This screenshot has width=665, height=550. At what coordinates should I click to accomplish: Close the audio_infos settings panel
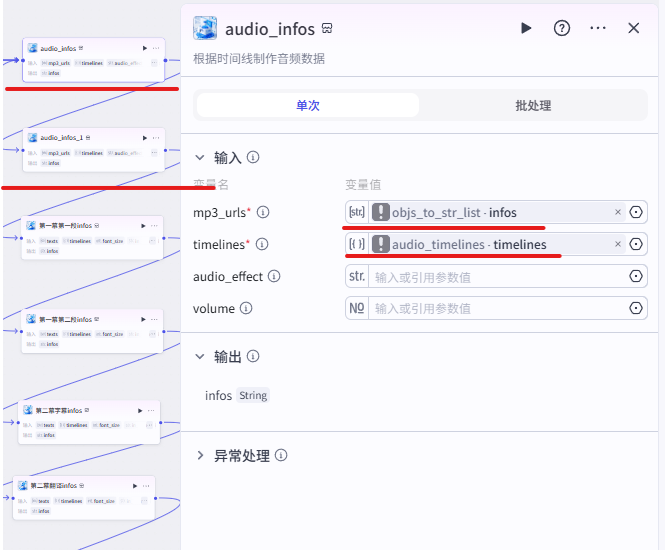634,28
